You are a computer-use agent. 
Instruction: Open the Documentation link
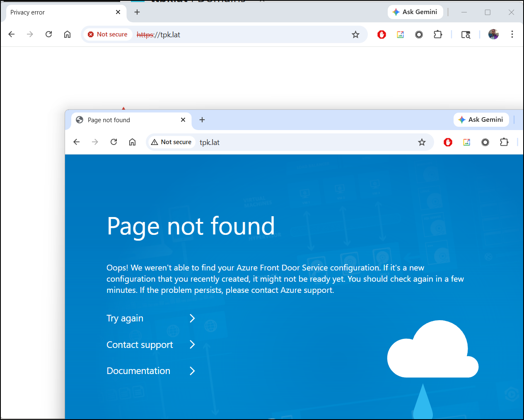pyautogui.click(x=138, y=371)
